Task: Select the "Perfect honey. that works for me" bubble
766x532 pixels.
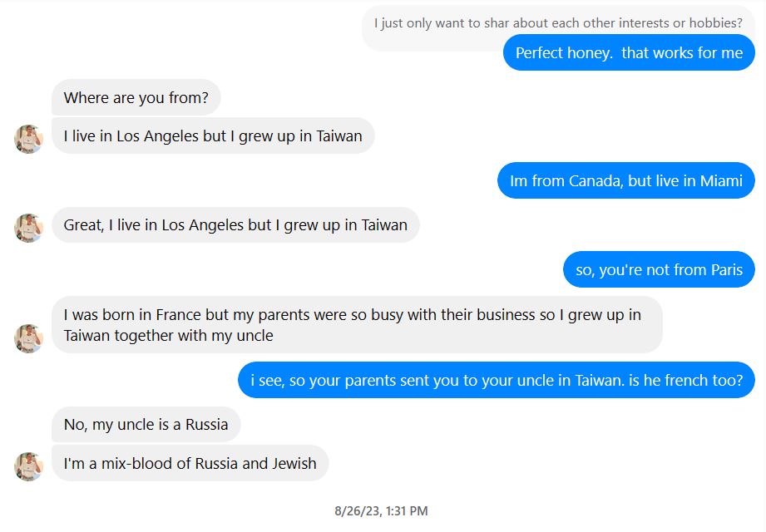Action: 629,53
